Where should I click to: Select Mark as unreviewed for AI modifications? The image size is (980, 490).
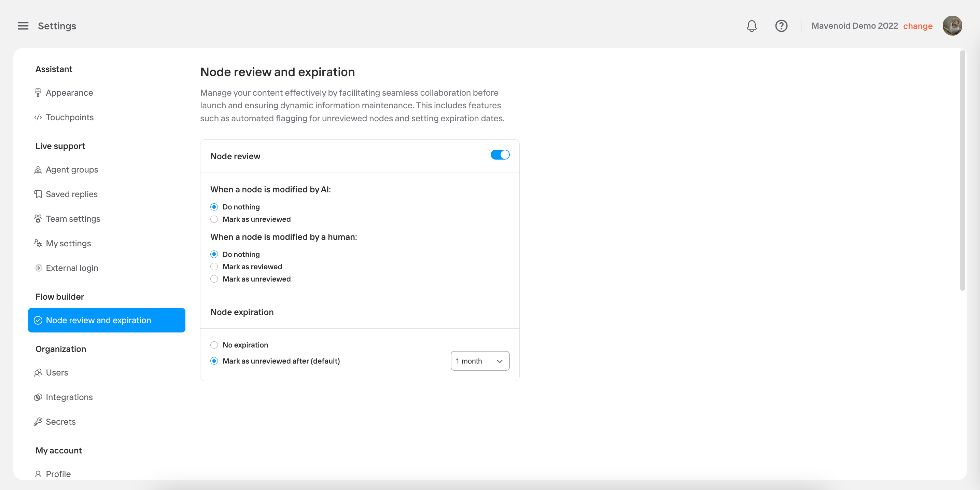pos(214,219)
